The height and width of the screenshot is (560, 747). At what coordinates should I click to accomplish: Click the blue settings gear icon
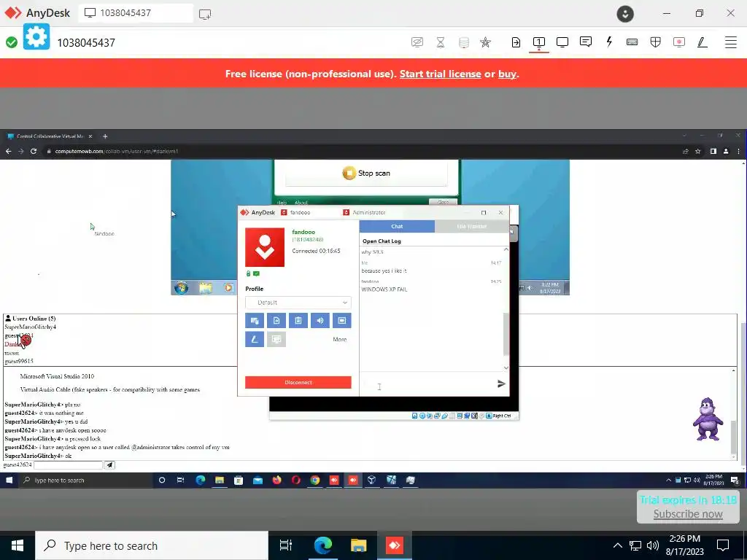pos(36,36)
